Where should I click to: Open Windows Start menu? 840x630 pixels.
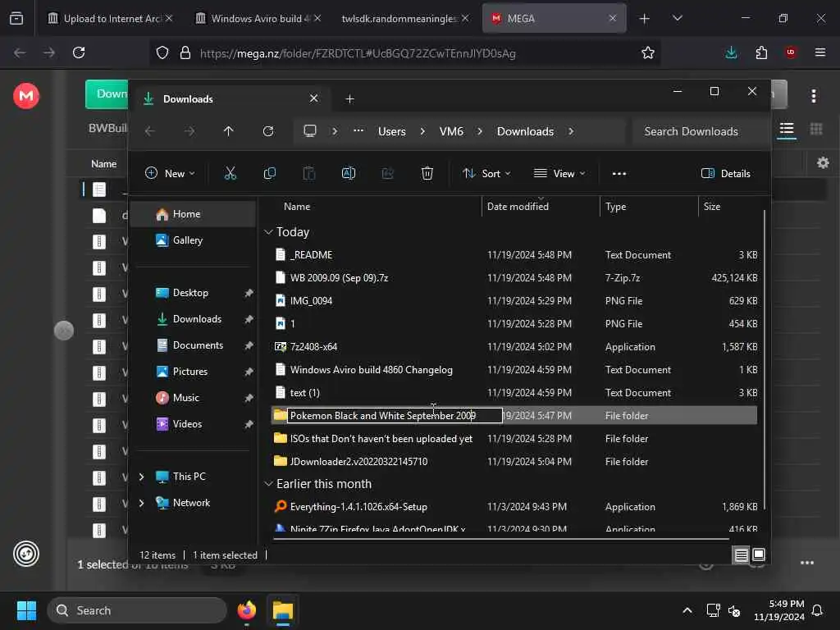(x=26, y=610)
